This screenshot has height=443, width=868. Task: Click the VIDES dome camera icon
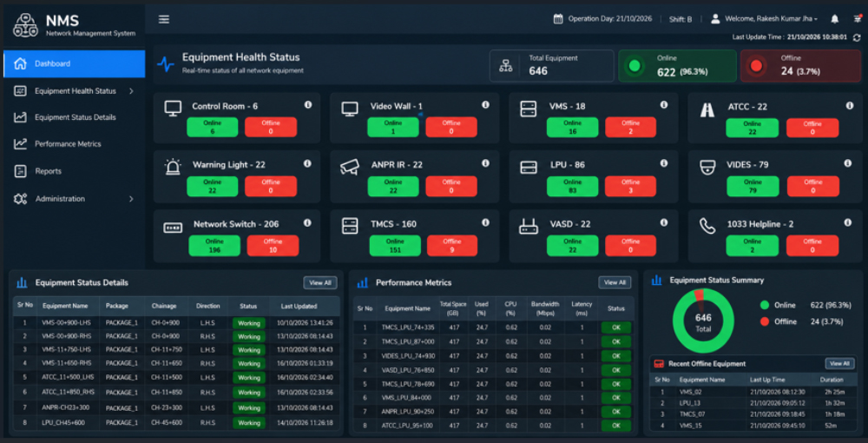[x=707, y=168]
